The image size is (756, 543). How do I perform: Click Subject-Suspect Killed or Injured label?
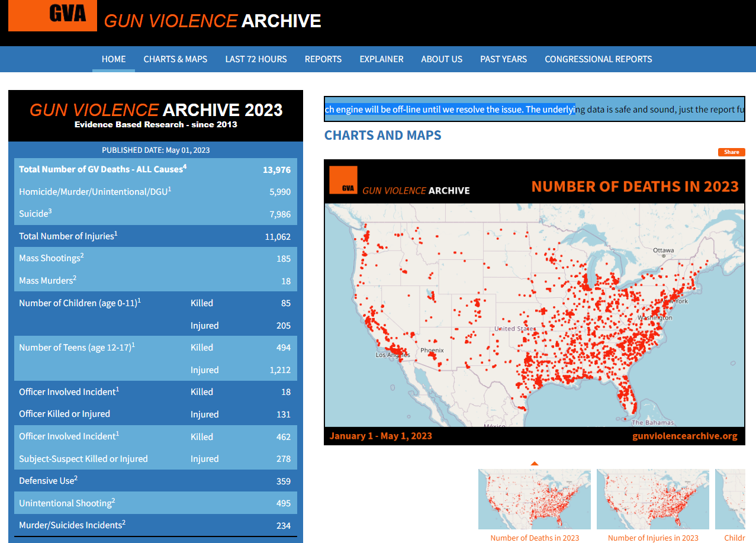83,459
